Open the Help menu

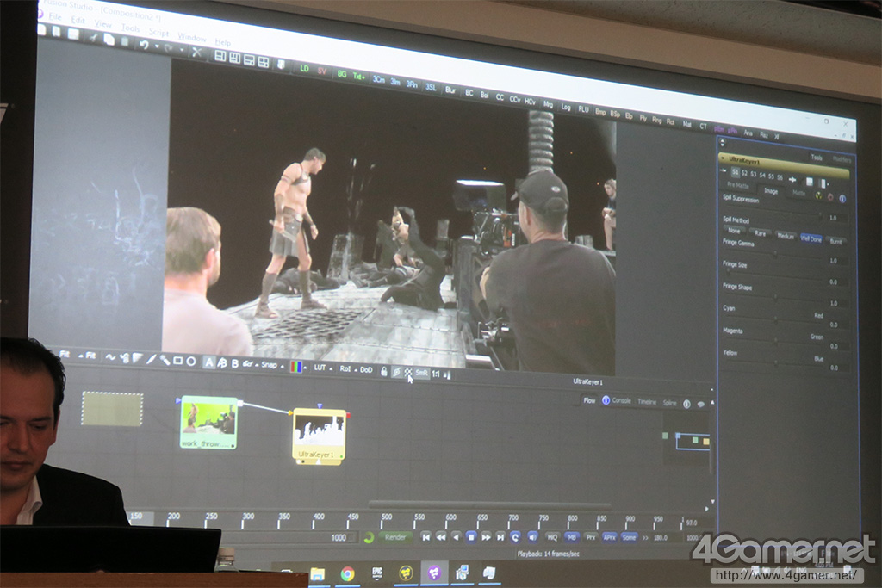click(x=223, y=42)
